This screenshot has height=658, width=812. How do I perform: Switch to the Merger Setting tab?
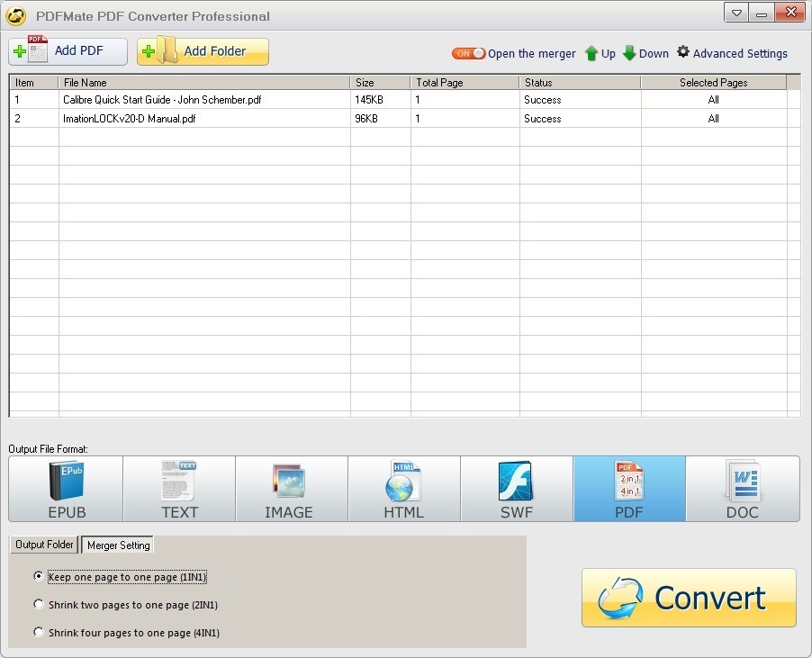click(x=117, y=545)
